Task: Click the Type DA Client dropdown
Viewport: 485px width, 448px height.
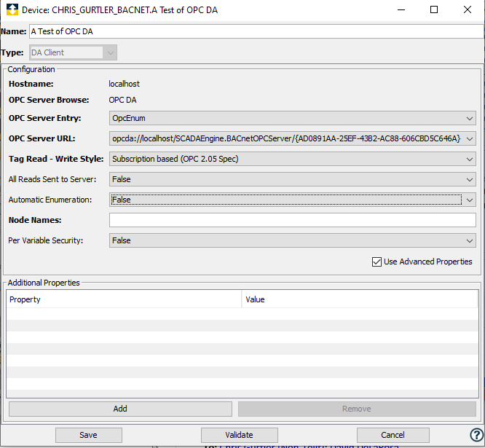Action: 73,52
